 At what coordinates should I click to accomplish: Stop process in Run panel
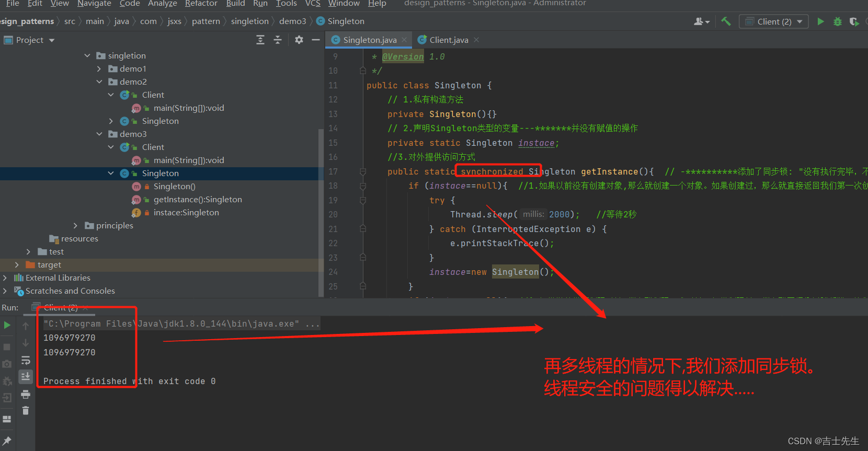point(7,347)
